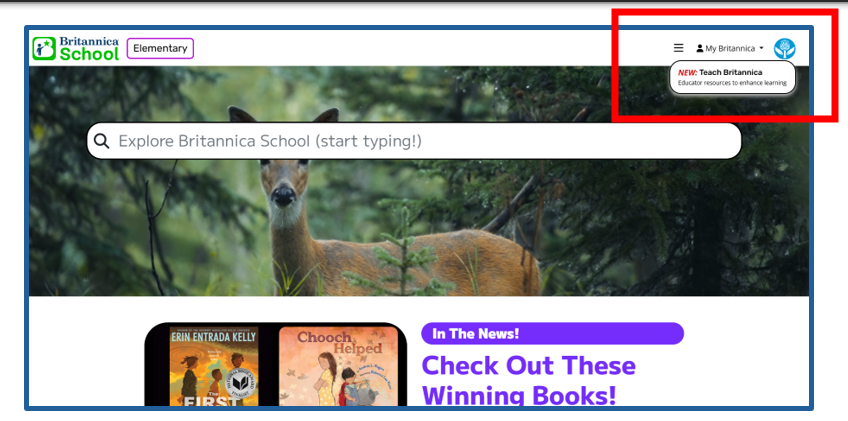This screenshot has width=848, height=421.
Task: Focus the Explore Britannica School search field
Action: (420, 141)
